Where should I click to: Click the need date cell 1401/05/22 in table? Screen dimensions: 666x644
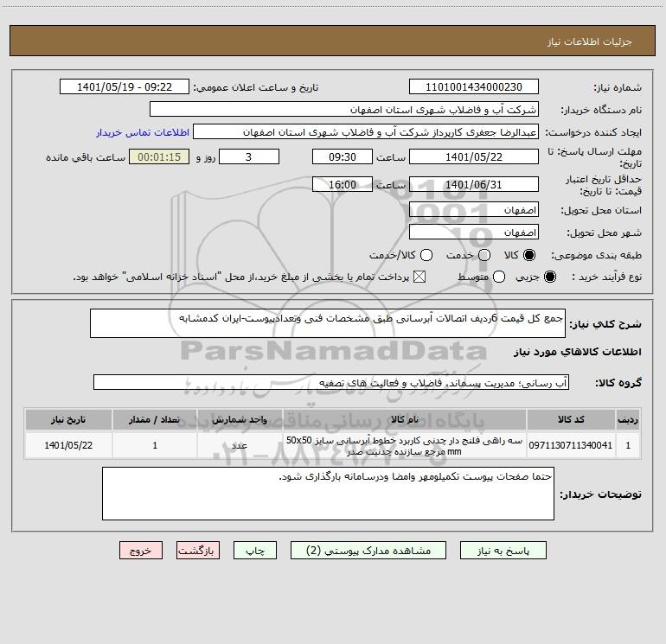pos(68,445)
